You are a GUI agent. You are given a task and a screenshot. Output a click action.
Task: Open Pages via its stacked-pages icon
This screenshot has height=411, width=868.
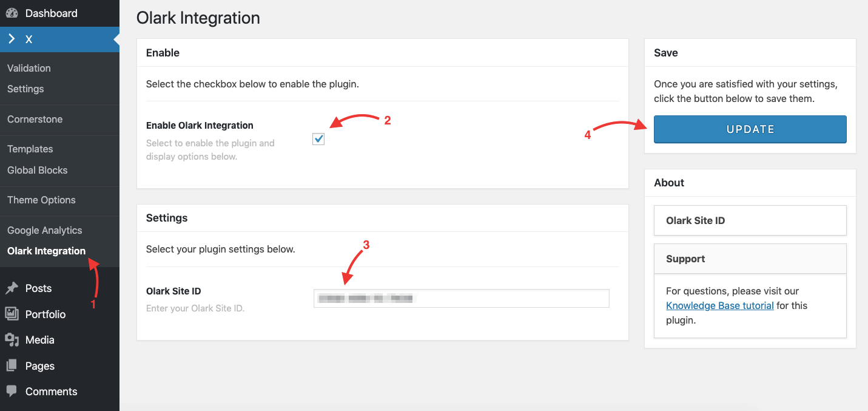coord(13,365)
